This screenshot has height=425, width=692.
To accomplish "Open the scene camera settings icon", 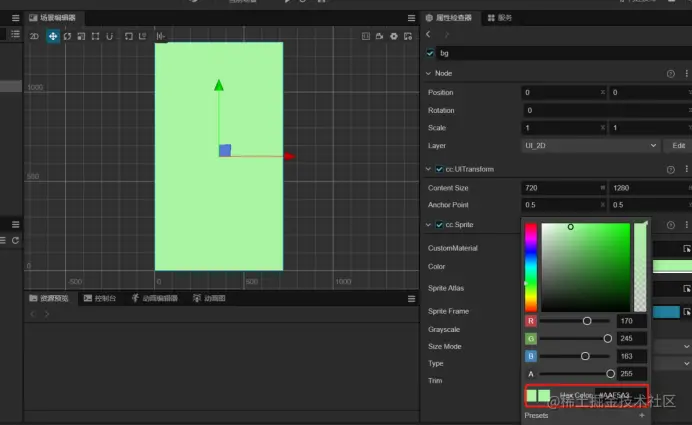I will pyautogui.click(x=380, y=36).
